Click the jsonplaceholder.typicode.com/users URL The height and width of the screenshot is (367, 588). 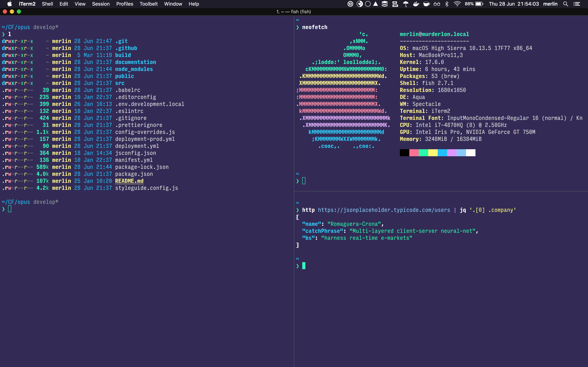click(x=384, y=210)
